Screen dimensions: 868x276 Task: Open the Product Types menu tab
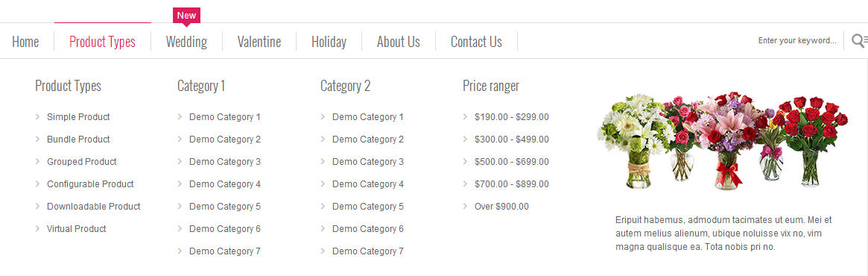102,42
